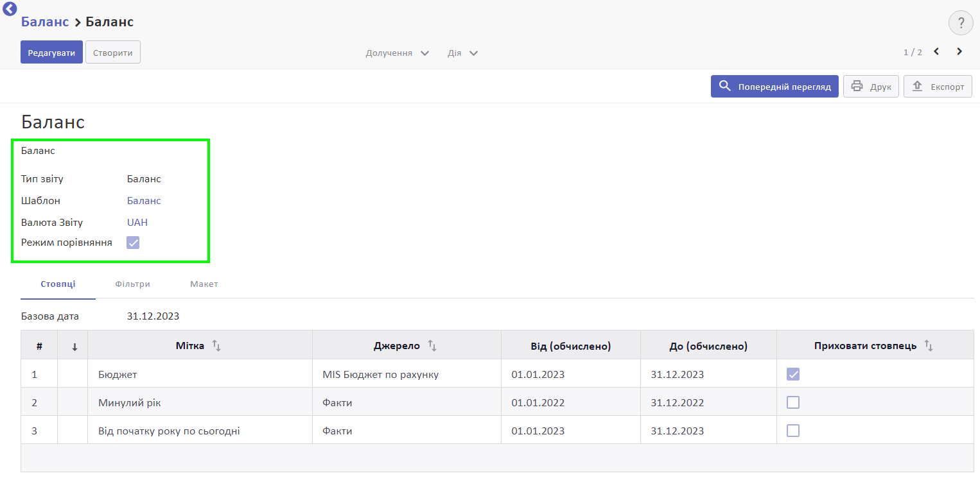The height and width of the screenshot is (480, 980).
Task: Click the 31.12.2022 to date cell
Action: [708, 402]
